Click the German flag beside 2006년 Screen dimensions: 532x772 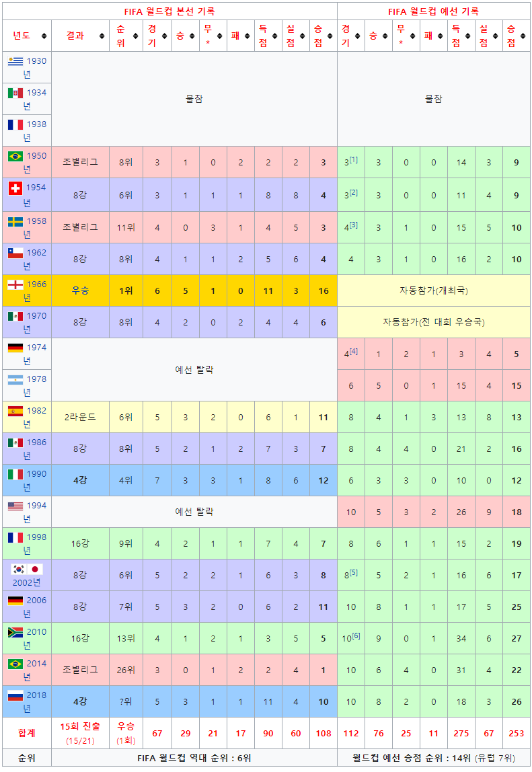[15, 601]
